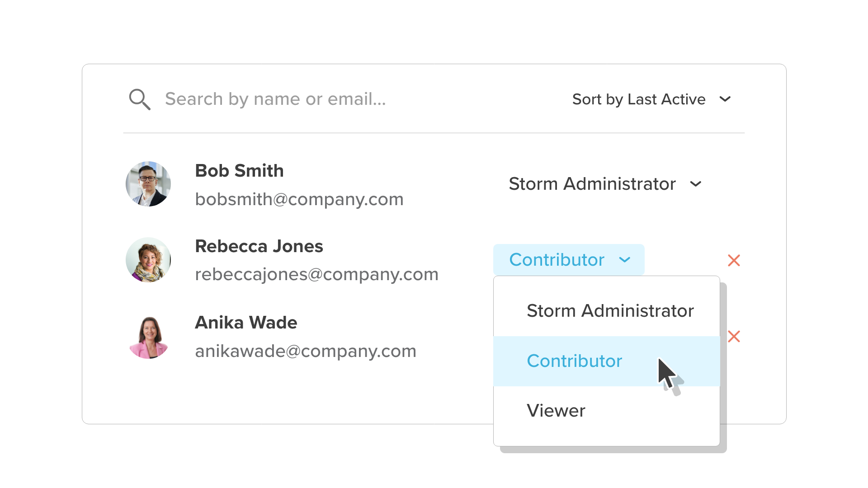Choose Storm Administrator from role menu

pos(607,311)
